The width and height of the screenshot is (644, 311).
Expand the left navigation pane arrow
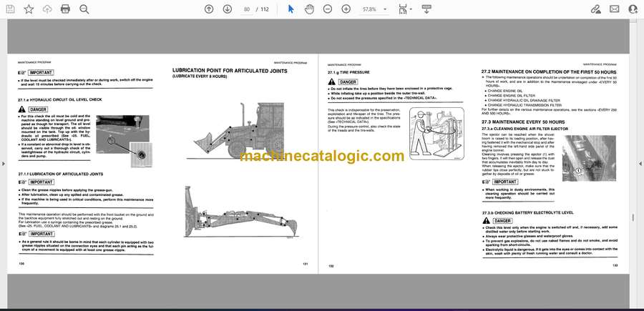coord(4,164)
